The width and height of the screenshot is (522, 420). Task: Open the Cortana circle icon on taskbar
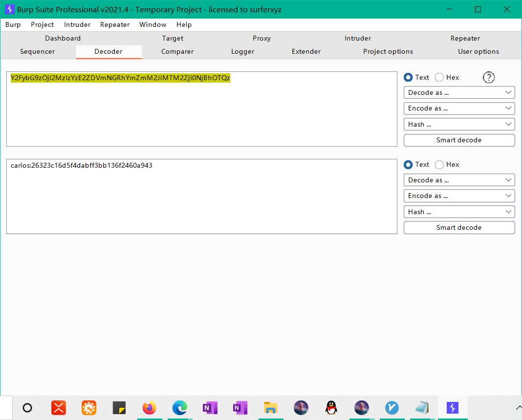click(27, 408)
